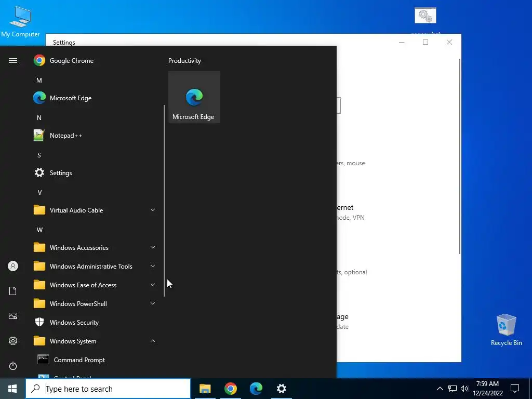The width and height of the screenshot is (532, 399).
Task: Click the Microsoft Edge tile under Productivity
Action: pos(194,97)
